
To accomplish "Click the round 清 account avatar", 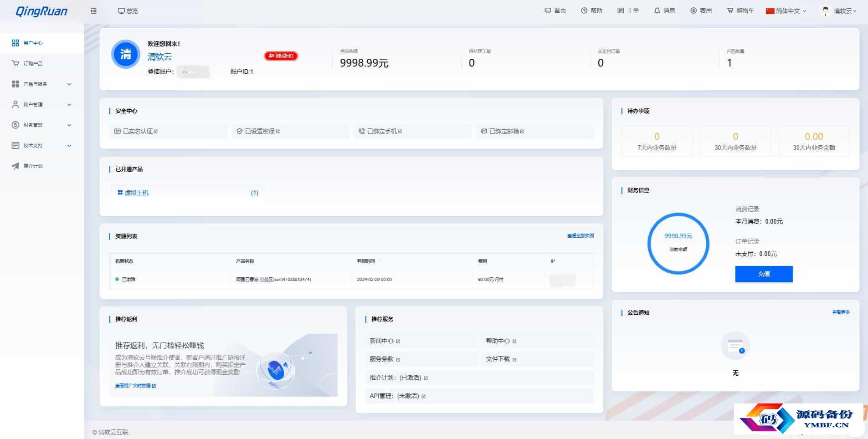I will 125,54.
